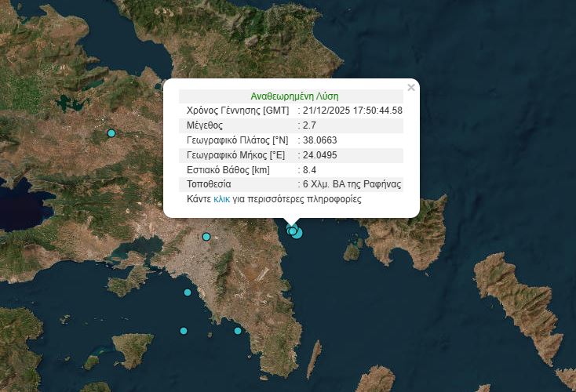Viewport: 576px width, 392px height.
Task: Click the 'Εστιακό Βάθος [km]' label
Action: [228, 170]
